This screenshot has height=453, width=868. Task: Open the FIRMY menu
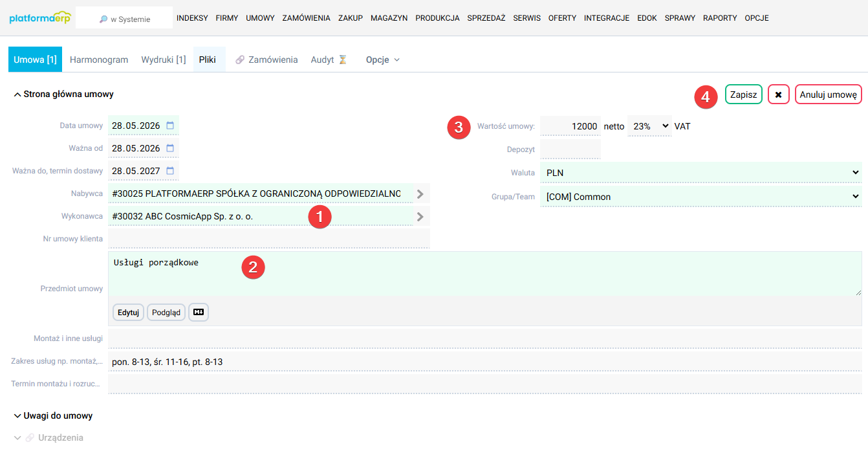[x=227, y=18]
